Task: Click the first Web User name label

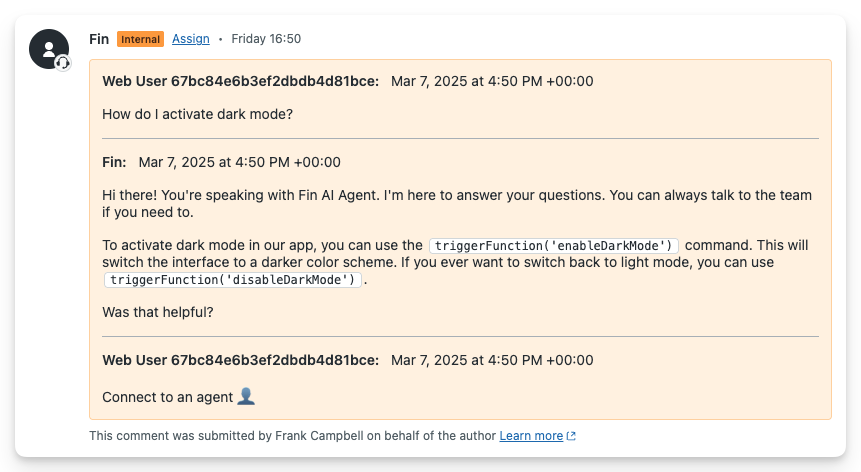Action: click(240, 81)
